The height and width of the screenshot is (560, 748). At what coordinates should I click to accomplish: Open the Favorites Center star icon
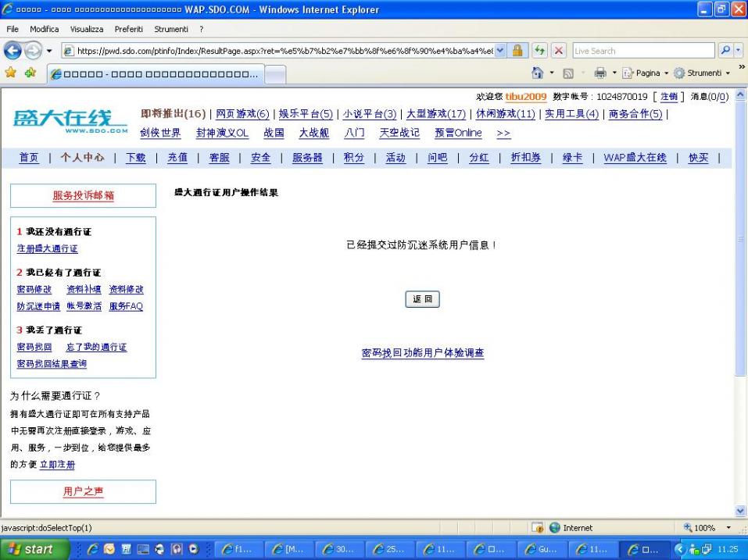[x=10, y=73]
